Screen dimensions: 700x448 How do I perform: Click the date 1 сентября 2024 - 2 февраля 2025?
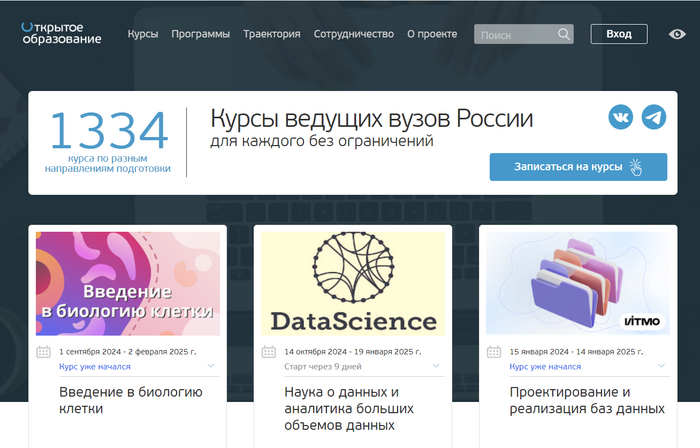click(x=128, y=352)
